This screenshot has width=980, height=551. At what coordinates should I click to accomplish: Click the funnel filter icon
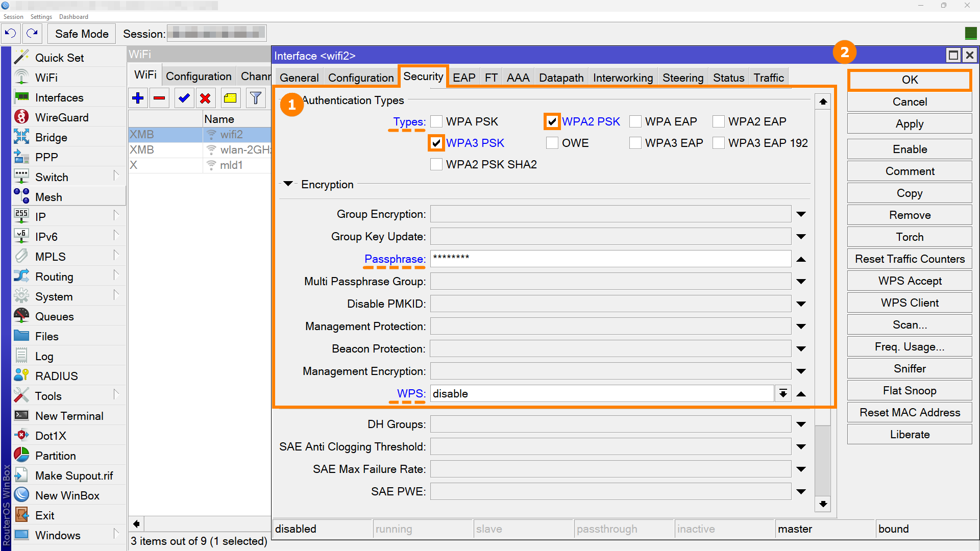coord(256,98)
